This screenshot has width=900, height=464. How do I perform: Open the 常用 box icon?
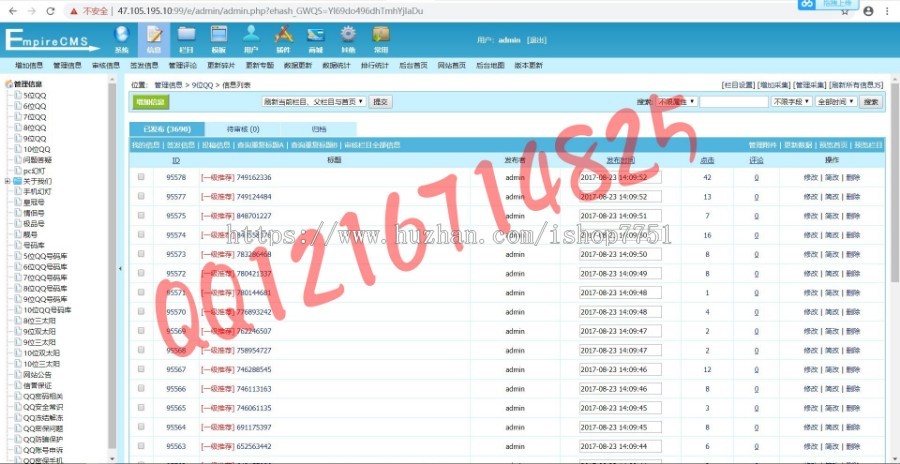381,34
